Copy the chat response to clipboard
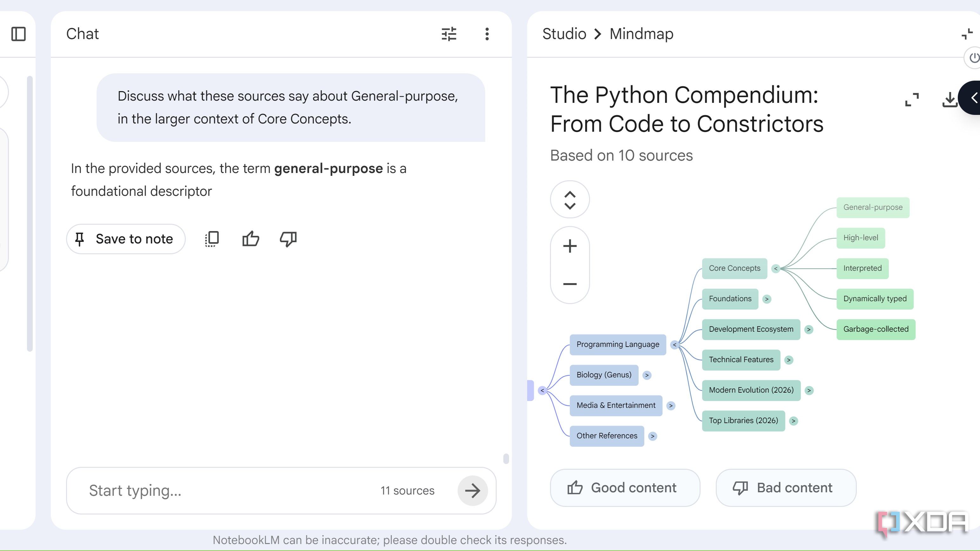 click(x=212, y=239)
